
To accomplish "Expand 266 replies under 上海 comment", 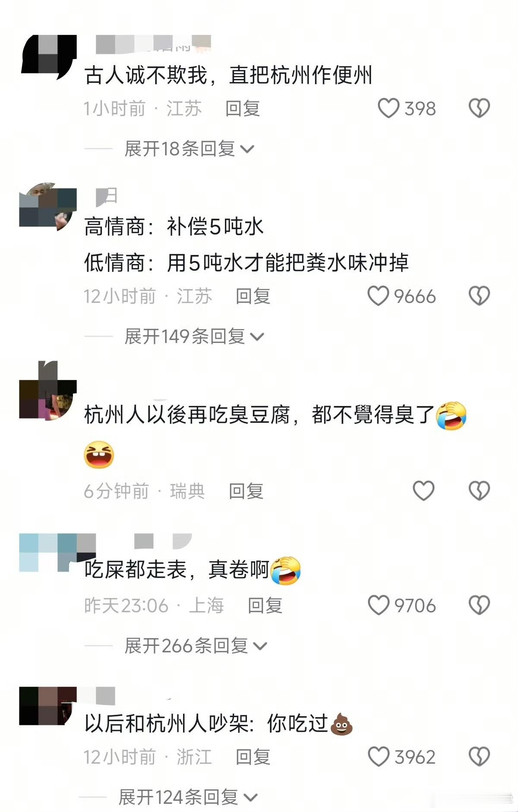I will (x=196, y=646).
